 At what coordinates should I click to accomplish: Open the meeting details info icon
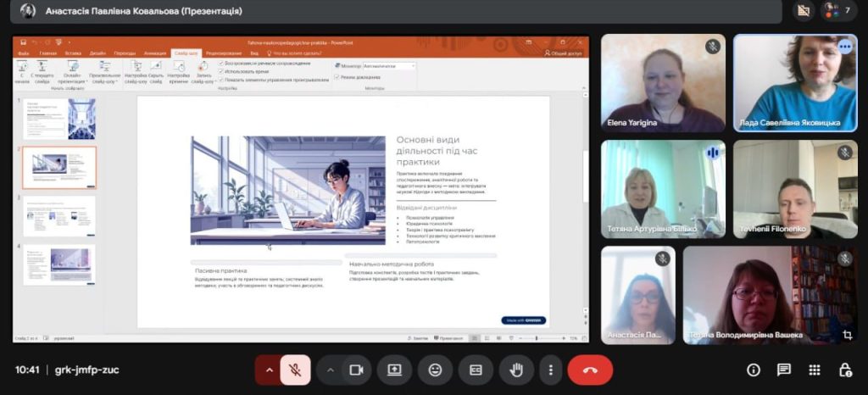(753, 370)
